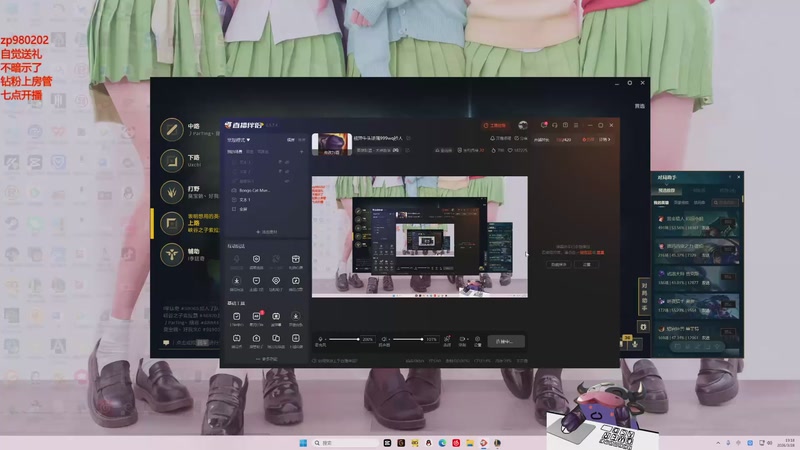800x450 pixels.
Task: Toggle eye visibility on second source row
Action: tap(287, 171)
